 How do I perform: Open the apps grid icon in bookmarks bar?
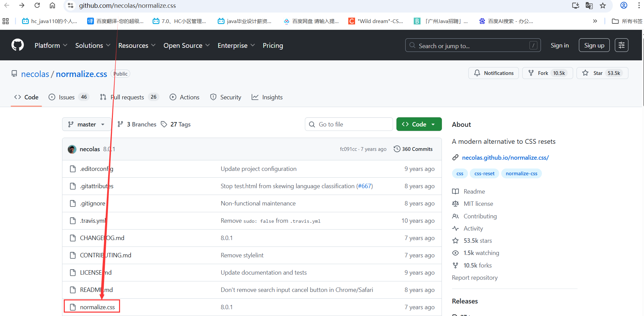click(6, 21)
